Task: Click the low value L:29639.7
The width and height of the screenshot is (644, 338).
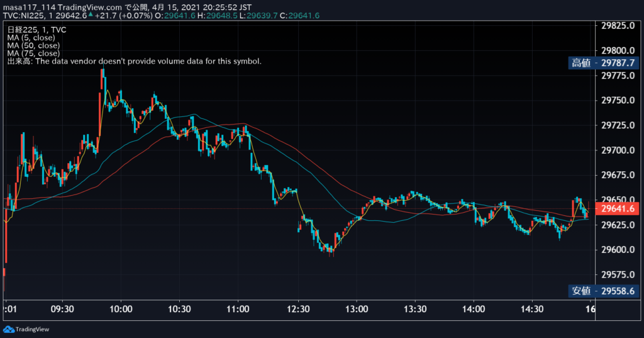Action: click(258, 16)
